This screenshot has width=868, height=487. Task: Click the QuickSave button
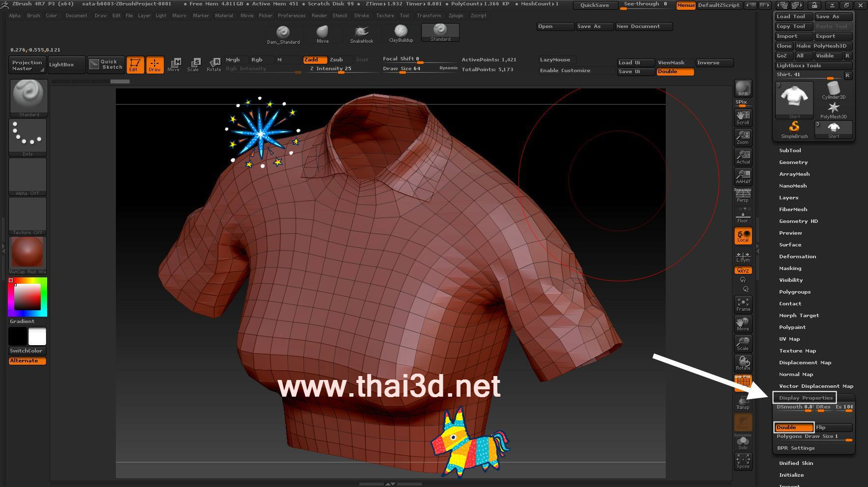coord(594,5)
